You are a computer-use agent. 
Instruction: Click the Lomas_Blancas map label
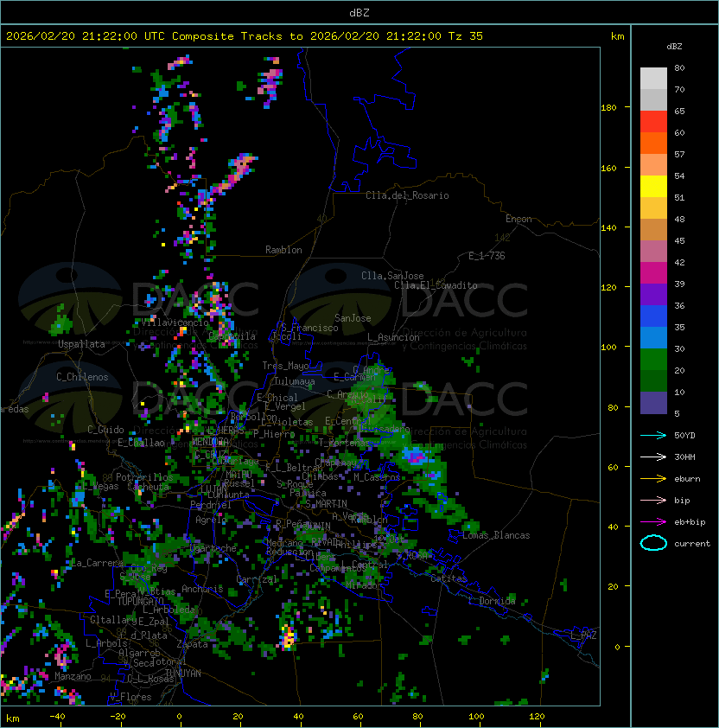point(496,535)
